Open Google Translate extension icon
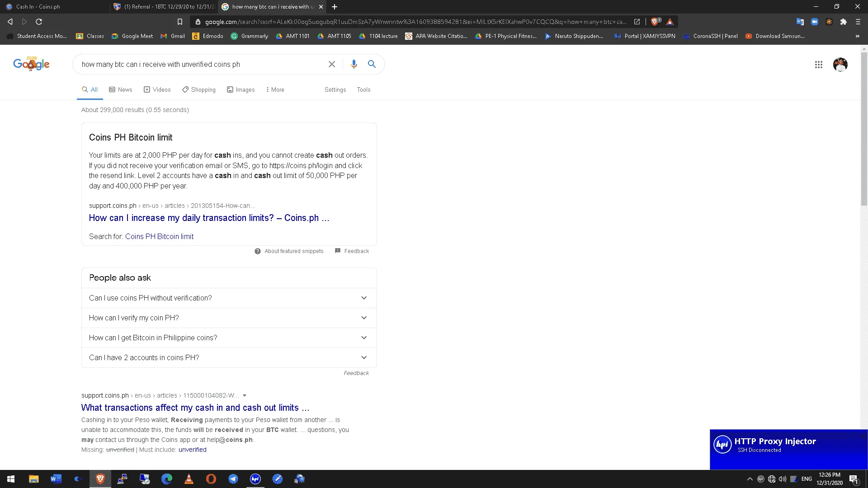Image resolution: width=868 pixels, height=488 pixels. [x=800, y=22]
